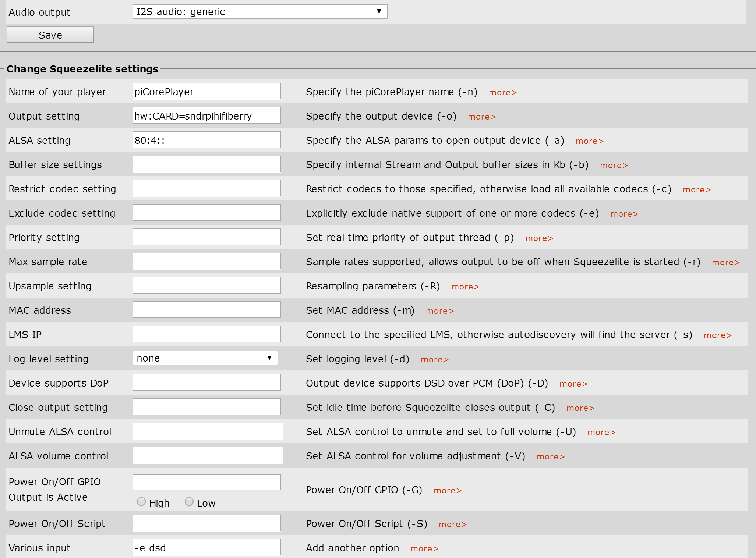Open more> for Set MAC address (-m)
Image resolution: width=756 pixels, height=558 pixels.
tap(440, 311)
